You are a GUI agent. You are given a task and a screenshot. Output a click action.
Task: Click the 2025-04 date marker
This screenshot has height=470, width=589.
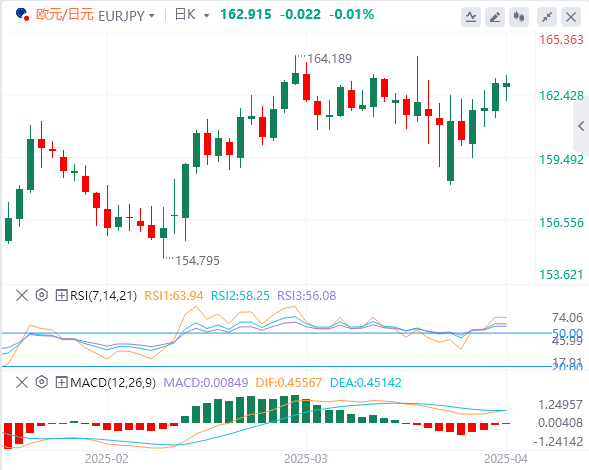(506, 459)
